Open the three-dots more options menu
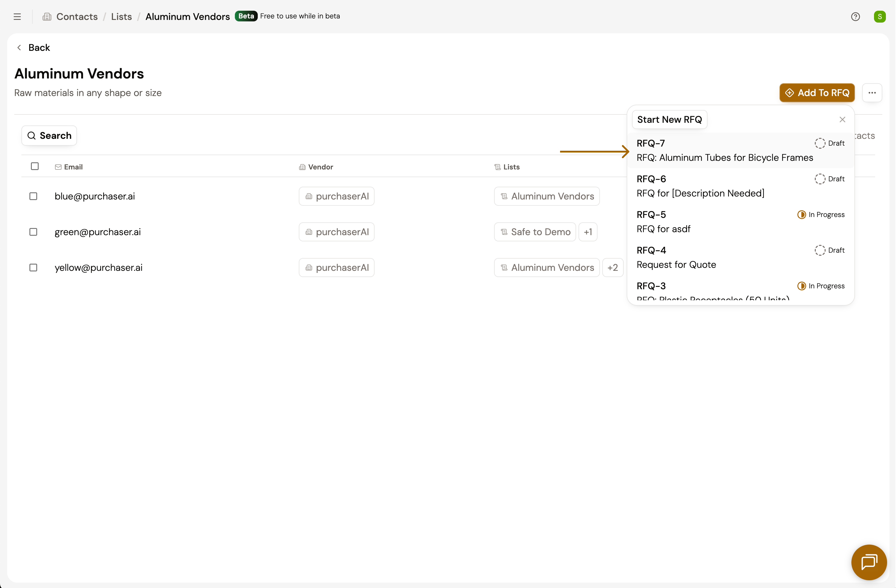 [872, 93]
